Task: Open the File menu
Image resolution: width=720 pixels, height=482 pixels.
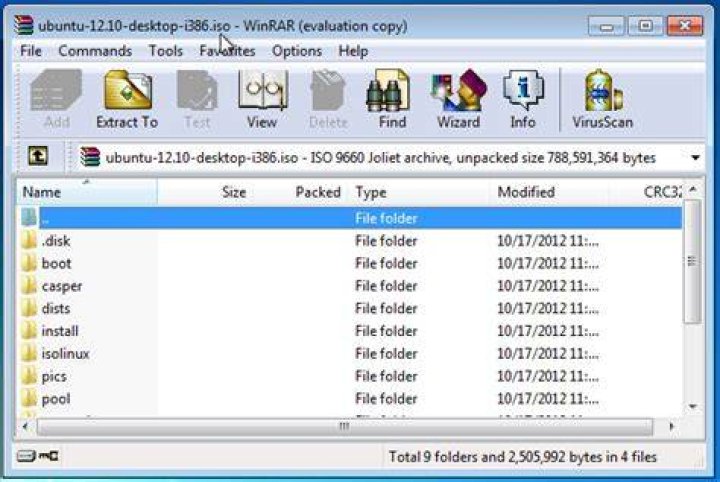Action: 31,51
